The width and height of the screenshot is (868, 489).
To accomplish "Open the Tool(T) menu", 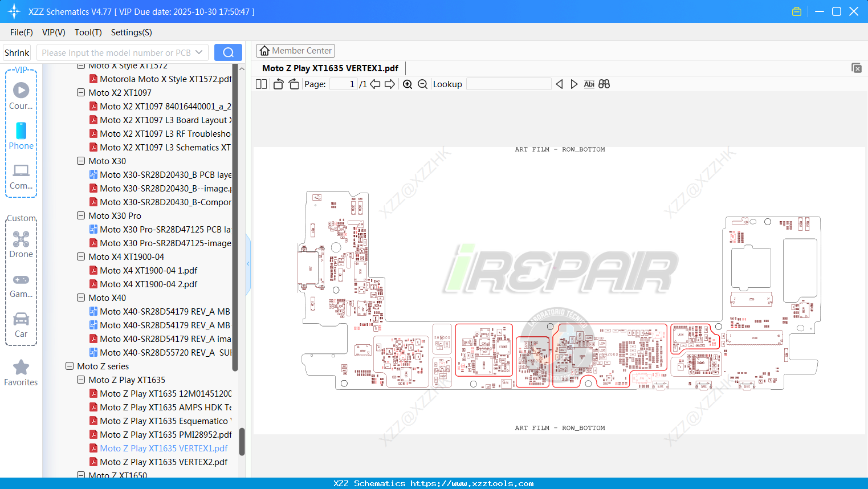I will pos(88,32).
